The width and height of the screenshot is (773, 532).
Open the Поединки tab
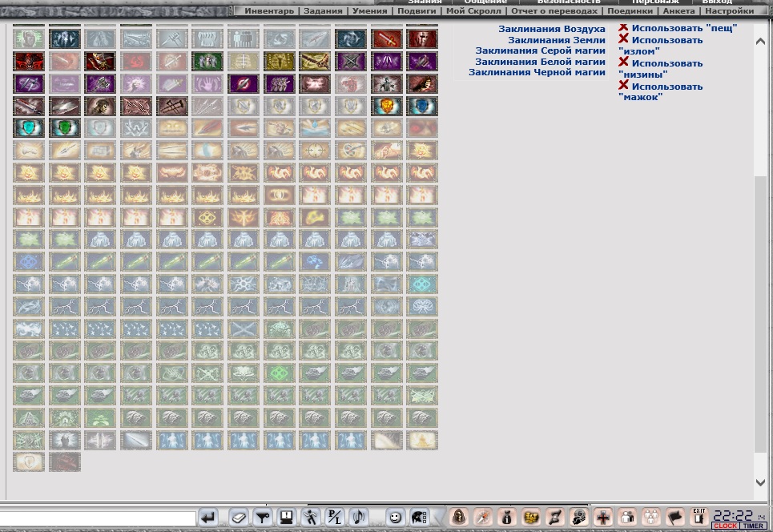pos(630,11)
